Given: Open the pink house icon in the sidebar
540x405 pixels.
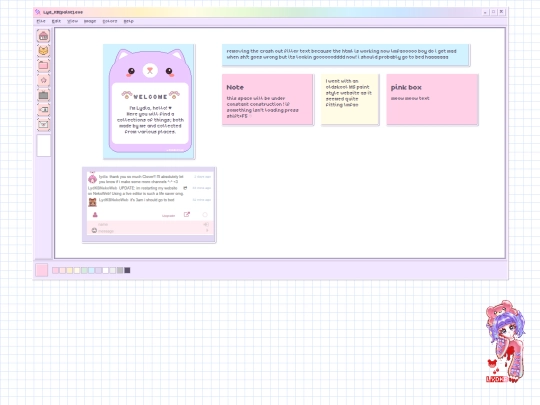Looking at the screenshot, I should coord(43,36).
